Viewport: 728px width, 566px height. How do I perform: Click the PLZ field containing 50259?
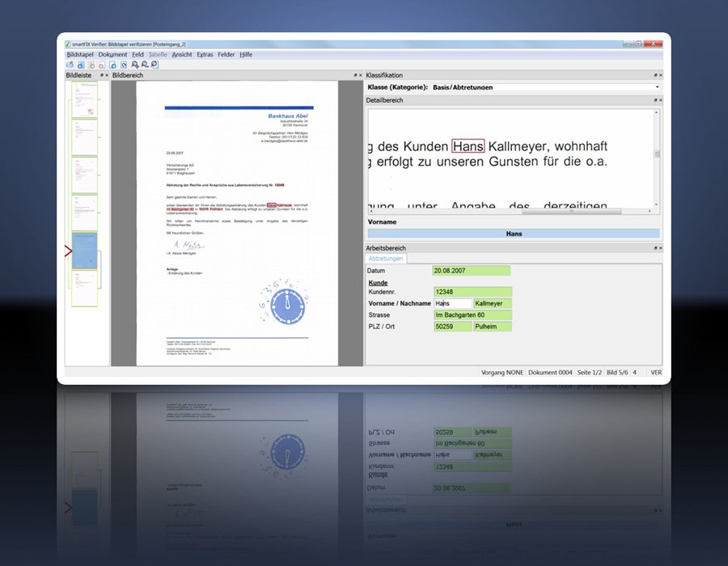(x=453, y=327)
